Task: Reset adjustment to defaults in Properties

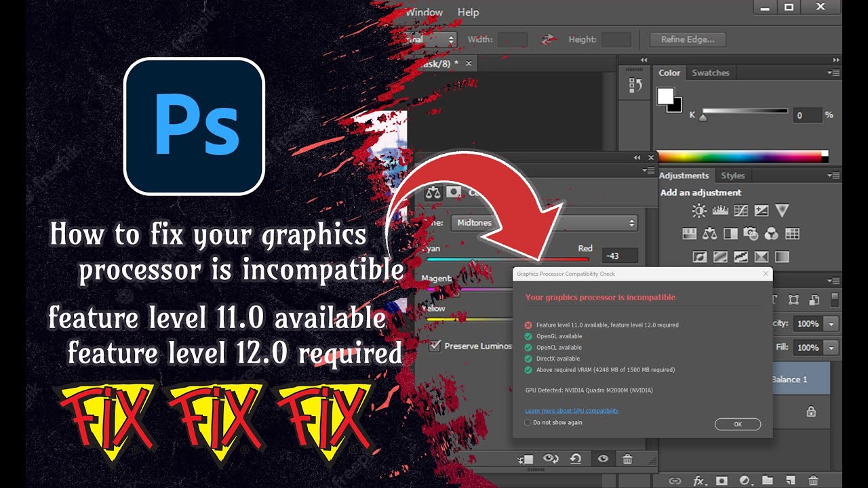Action: (576, 459)
